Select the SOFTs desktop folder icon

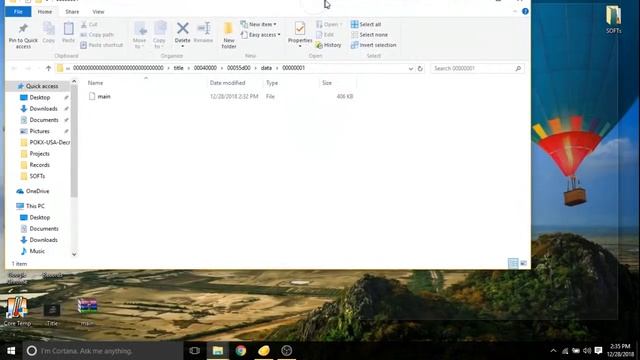[x=613, y=20]
